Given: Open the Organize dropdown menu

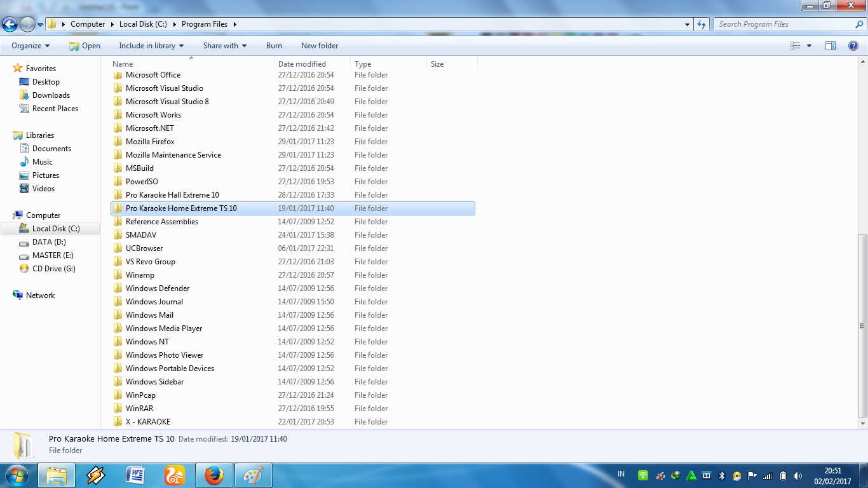Looking at the screenshot, I should point(31,46).
